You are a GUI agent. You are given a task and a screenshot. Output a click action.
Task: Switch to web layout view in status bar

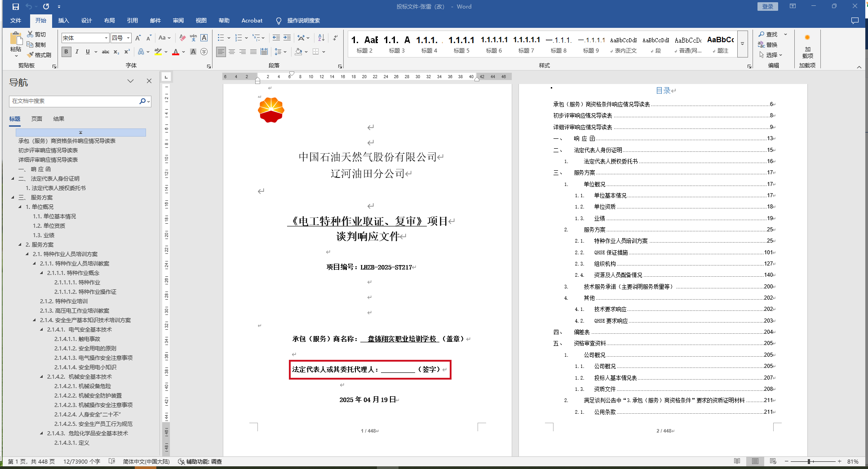[773, 461]
